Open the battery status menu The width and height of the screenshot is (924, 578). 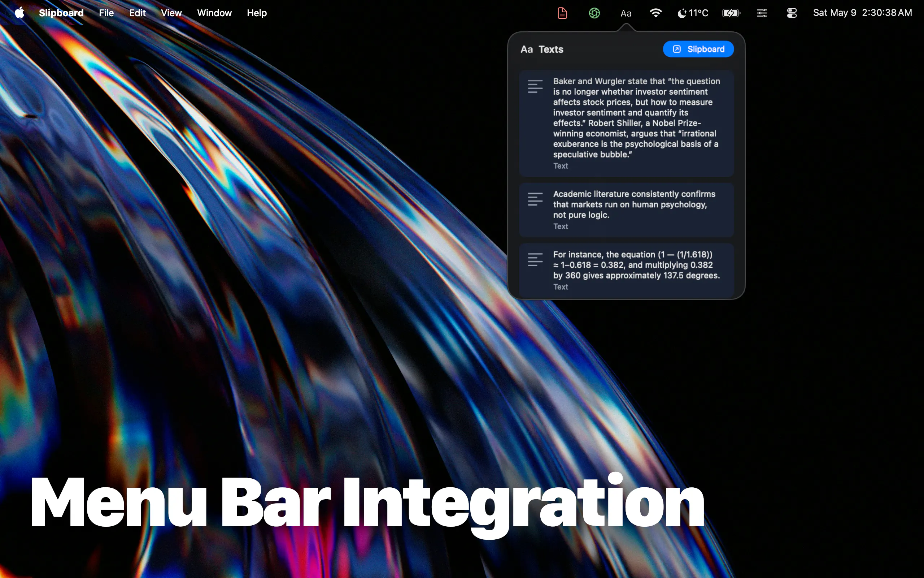731,13
